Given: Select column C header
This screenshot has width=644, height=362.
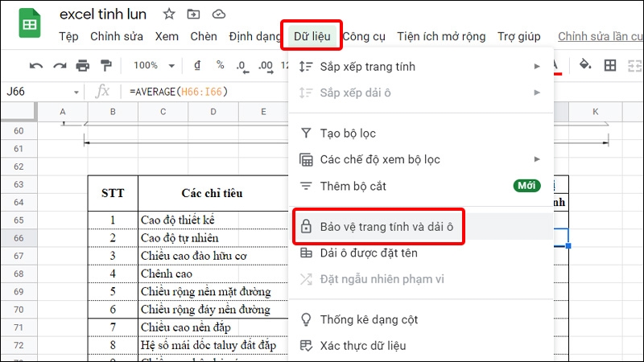Looking at the screenshot, I should point(163,112).
